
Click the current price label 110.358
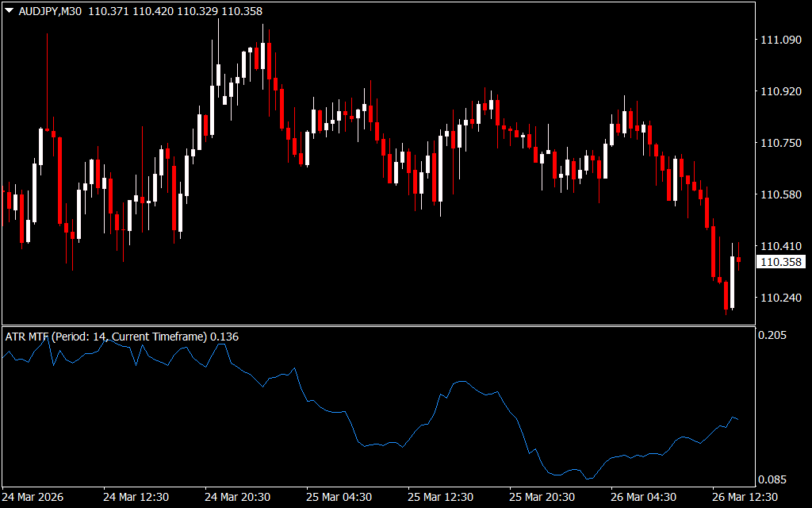[x=781, y=262]
